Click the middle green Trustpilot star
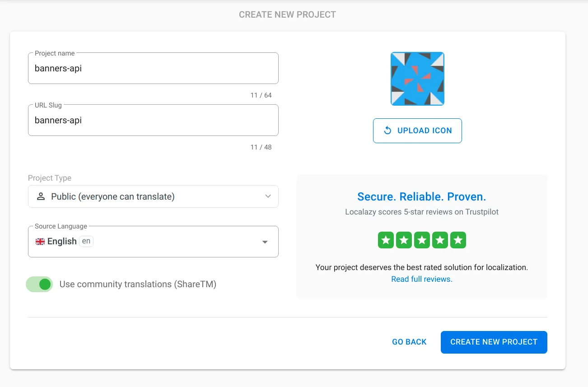The height and width of the screenshot is (387, 588). coord(422,240)
